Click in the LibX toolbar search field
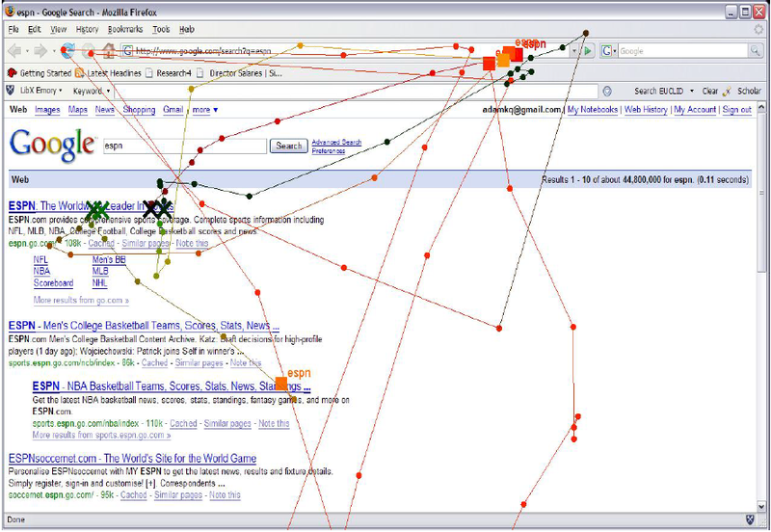The width and height of the screenshot is (771, 532). tap(356, 91)
